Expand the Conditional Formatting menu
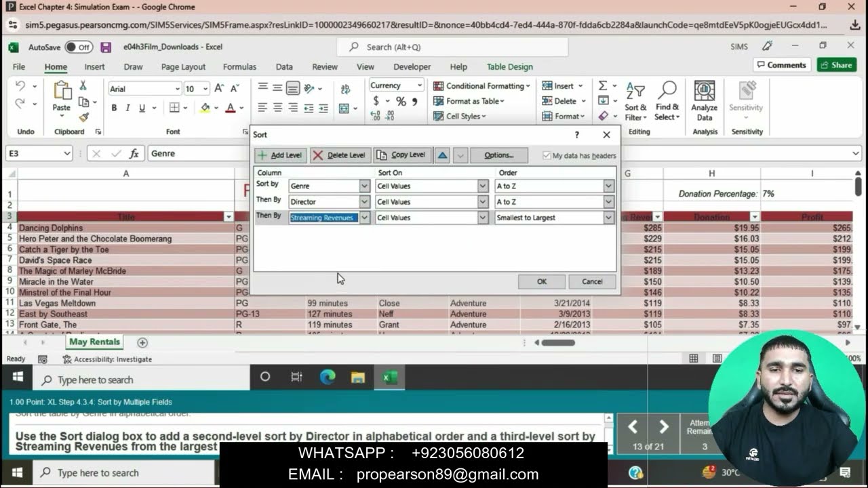The width and height of the screenshot is (868, 488). tap(482, 86)
